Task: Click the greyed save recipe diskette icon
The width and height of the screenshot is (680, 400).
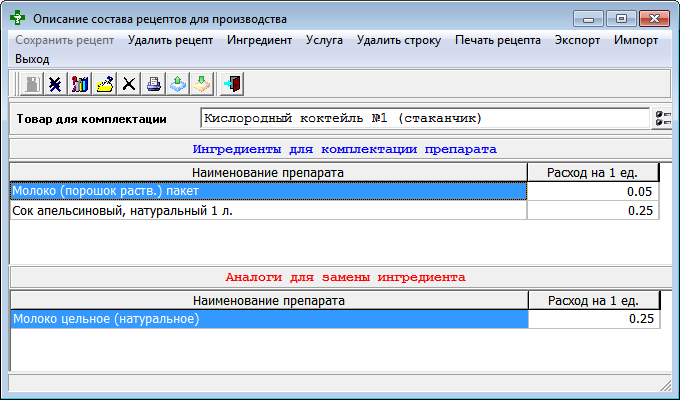Action: pyautogui.click(x=32, y=84)
